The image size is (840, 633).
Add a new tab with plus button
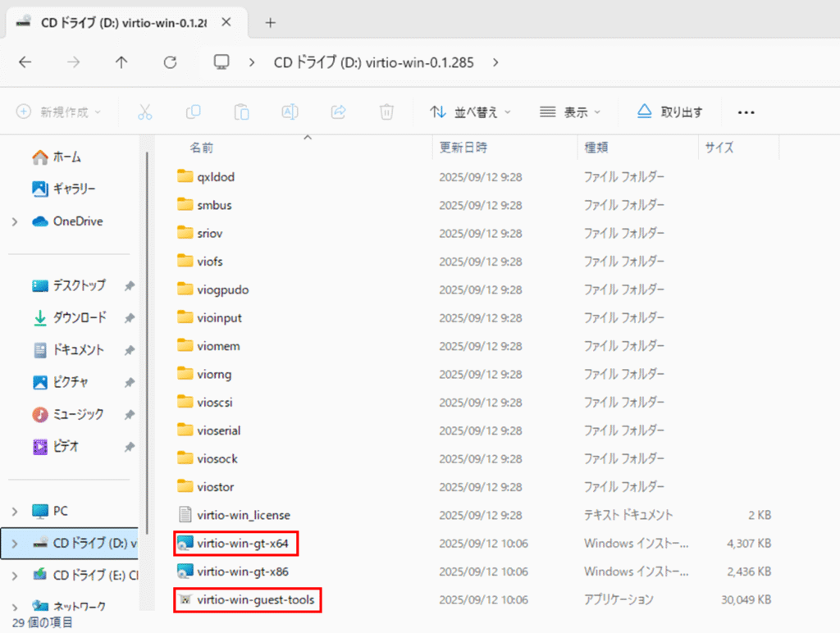click(270, 22)
